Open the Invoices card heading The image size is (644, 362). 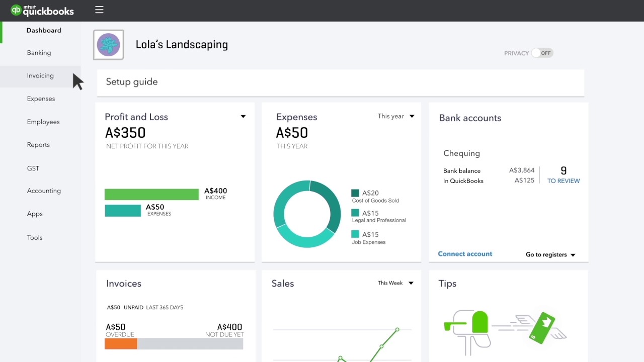click(124, 284)
